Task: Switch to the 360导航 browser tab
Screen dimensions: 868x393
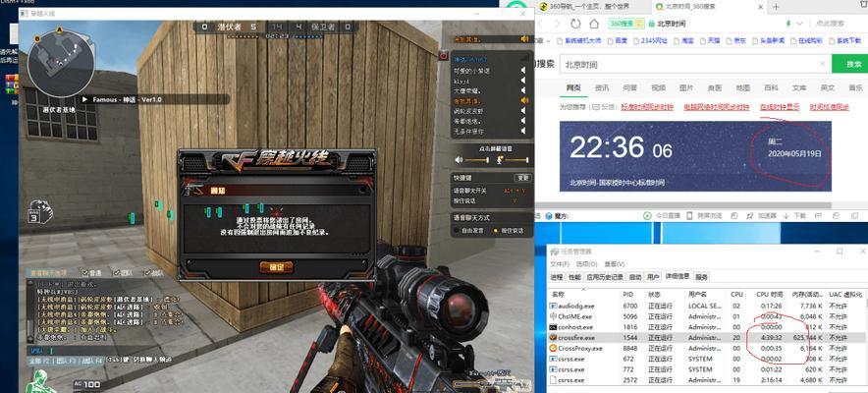Action: pyautogui.click(x=592, y=7)
